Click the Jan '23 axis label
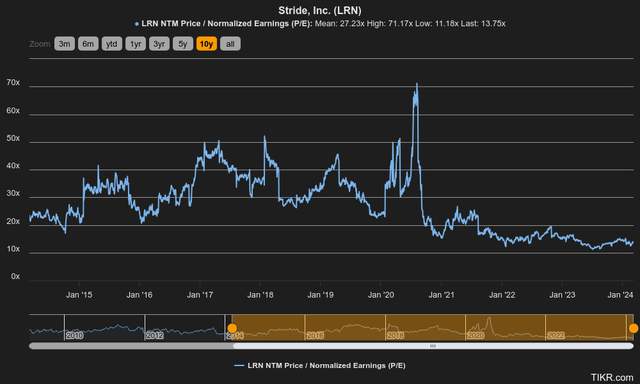The height and width of the screenshot is (384, 640). (x=562, y=295)
